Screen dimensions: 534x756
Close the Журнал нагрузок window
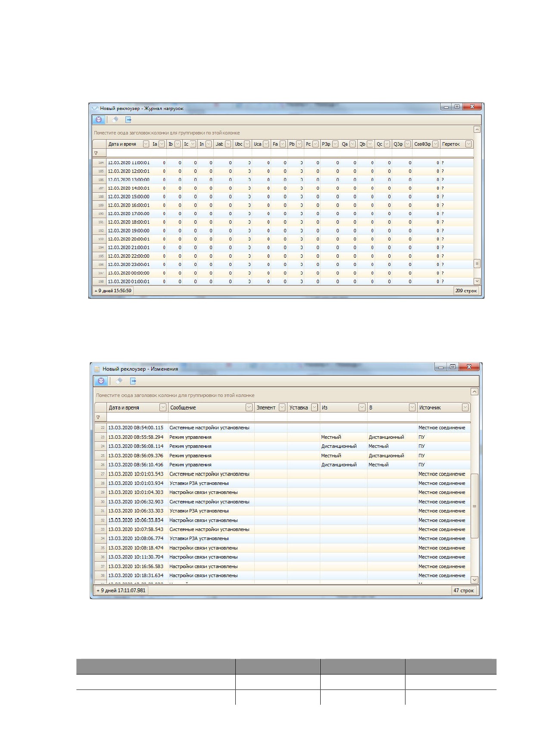(472, 106)
